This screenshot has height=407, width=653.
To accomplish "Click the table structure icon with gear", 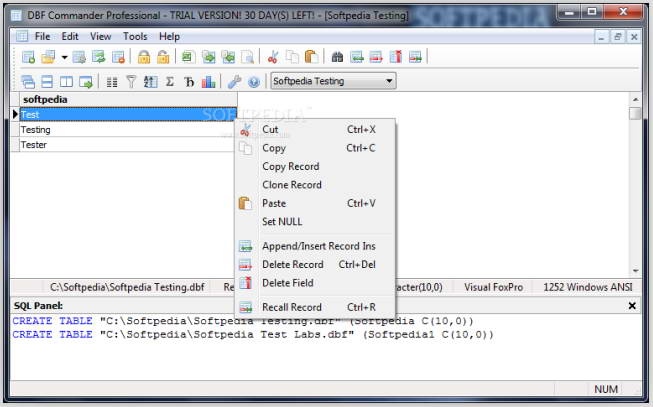I will 79,57.
